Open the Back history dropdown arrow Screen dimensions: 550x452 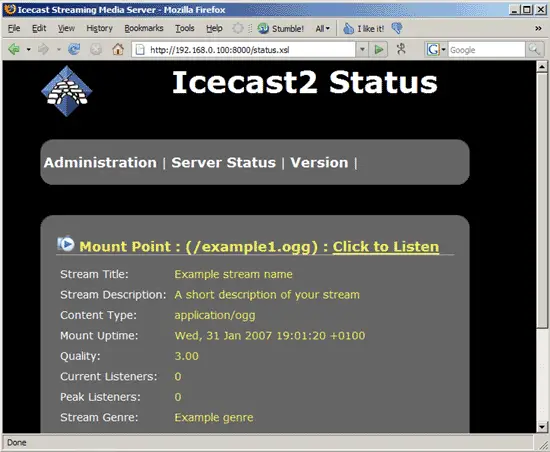[x=28, y=49]
